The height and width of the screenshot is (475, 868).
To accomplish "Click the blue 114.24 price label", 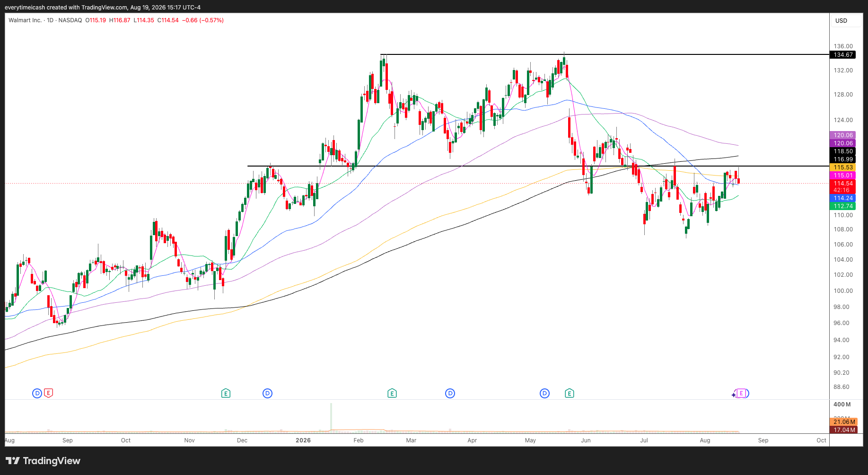I will pos(843,198).
